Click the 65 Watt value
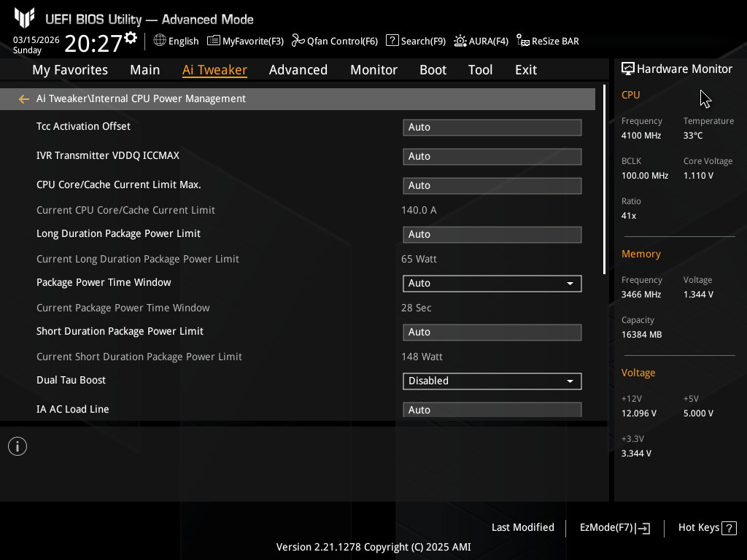The height and width of the screenshot is (560, 747). (419, 259)
